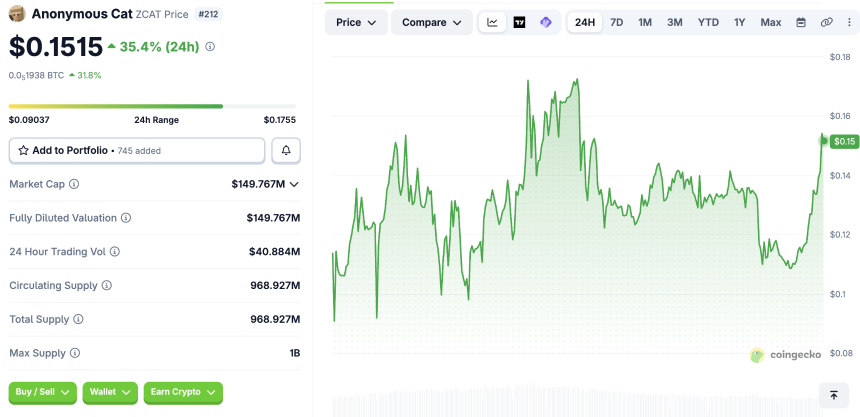Open the Buy / Sell dropdown
This screenshot has width=860, height=417.
43,392
